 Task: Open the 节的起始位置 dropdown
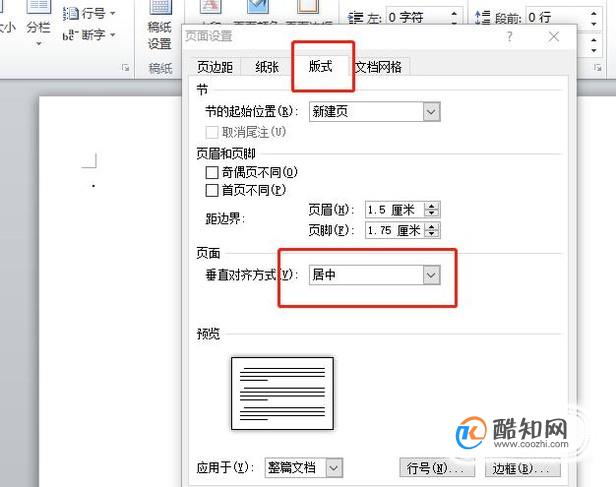(374, 112)
